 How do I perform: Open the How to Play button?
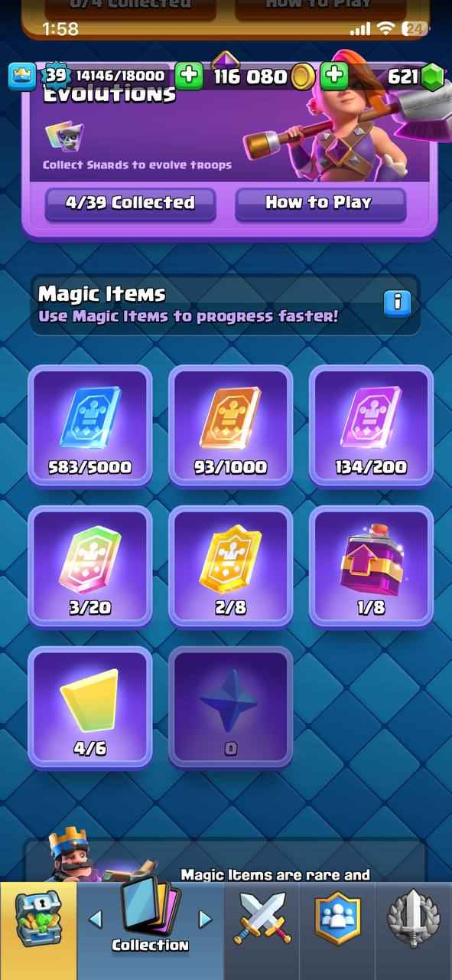point(320,204)
